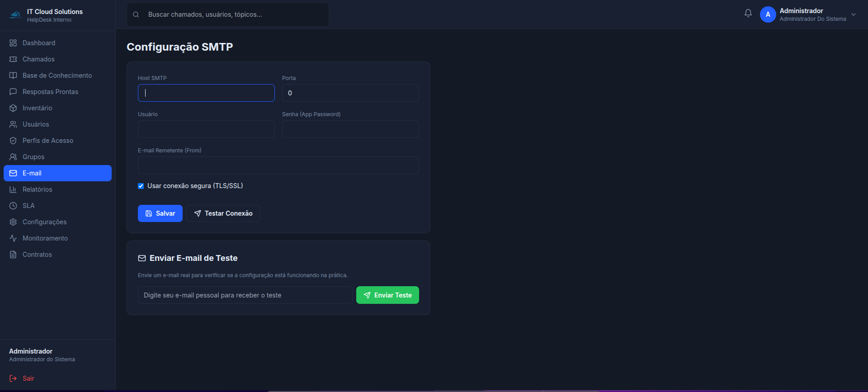Screen dimensions: 868x392
Task: Toggle Usar conexão segura (TLS/SSL) checkbox
Action: coord(141,186)
